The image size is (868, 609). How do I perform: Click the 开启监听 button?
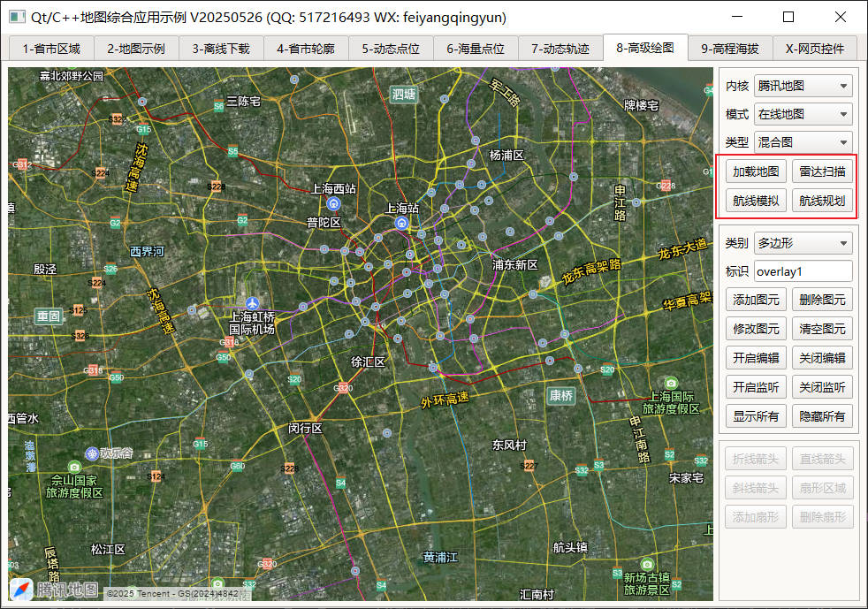coord(756,387)
